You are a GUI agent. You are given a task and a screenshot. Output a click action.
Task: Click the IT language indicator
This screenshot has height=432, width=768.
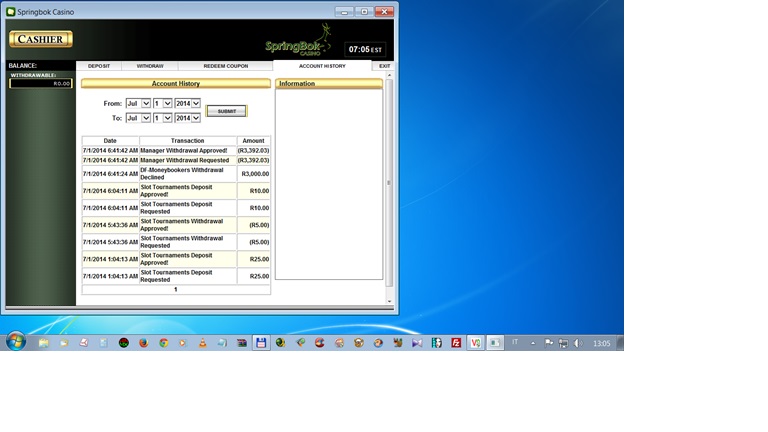point(515,342)
